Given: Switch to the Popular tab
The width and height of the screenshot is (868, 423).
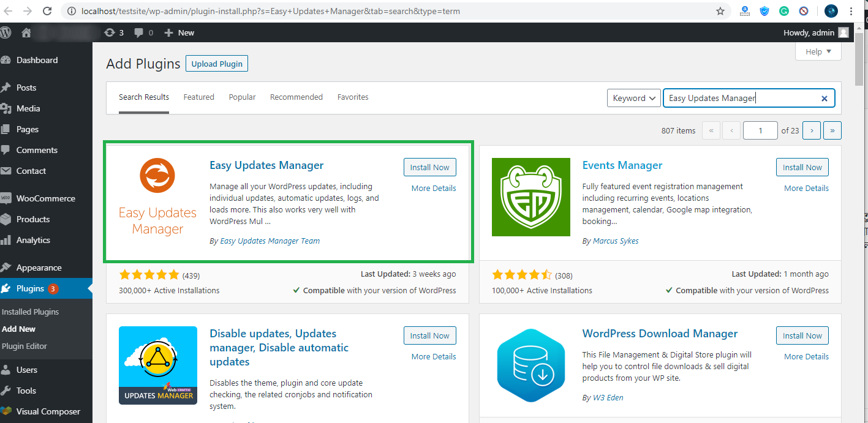Looking at the screenshot, I should point(242,97).
